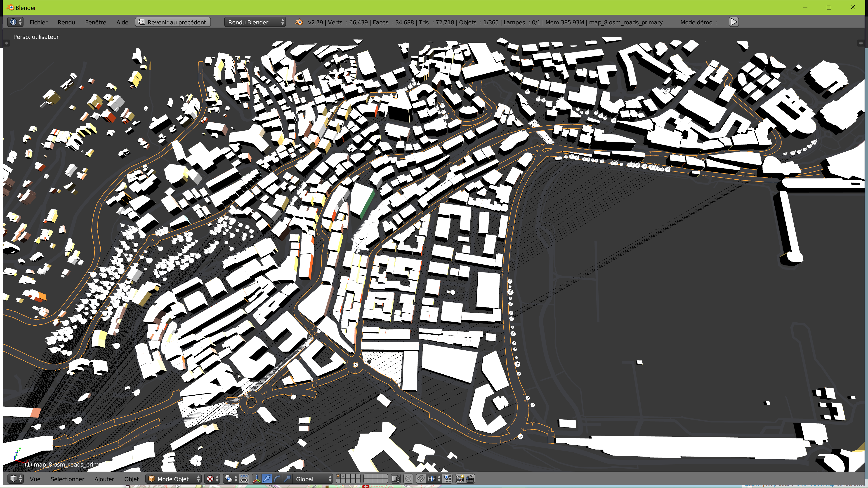This screenshot has height=488, width=868.
Task: Toggle lock camera and layers icon
Action: click(x=396, y=479)
